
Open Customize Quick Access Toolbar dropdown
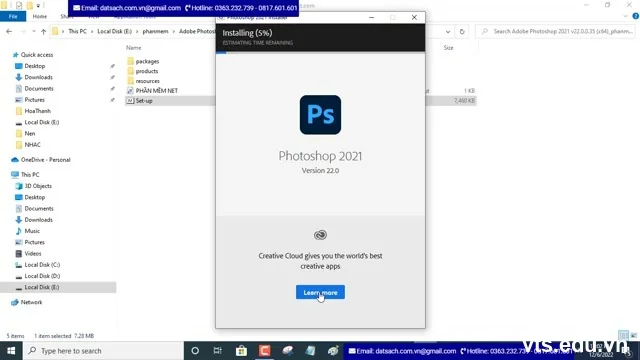coord(38,6)
